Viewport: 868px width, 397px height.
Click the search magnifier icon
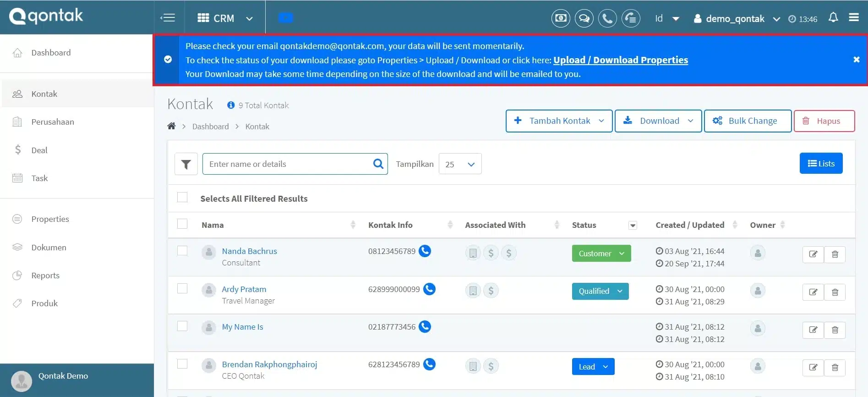(x=378, y=164)
